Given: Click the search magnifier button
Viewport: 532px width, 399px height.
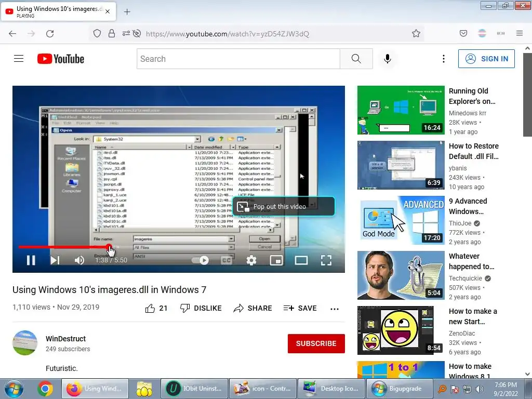Looking at the screenshot, I should [x=356, y=59].
